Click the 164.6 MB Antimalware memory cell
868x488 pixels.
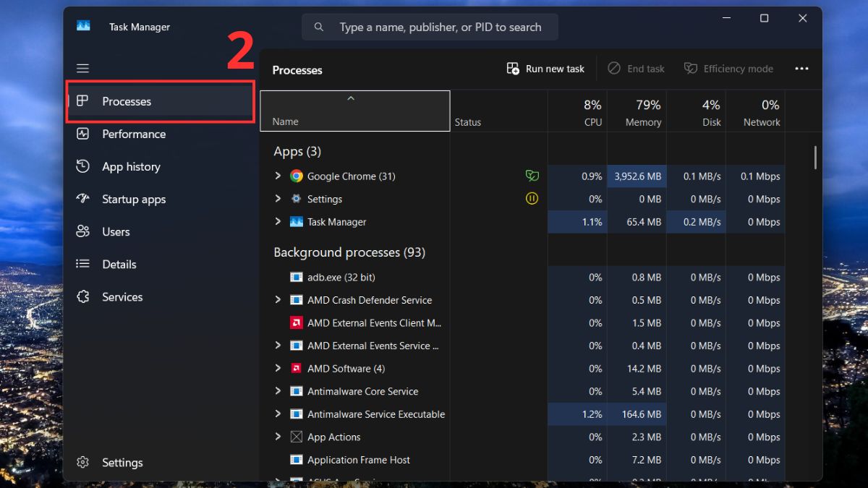pos(637,414)
